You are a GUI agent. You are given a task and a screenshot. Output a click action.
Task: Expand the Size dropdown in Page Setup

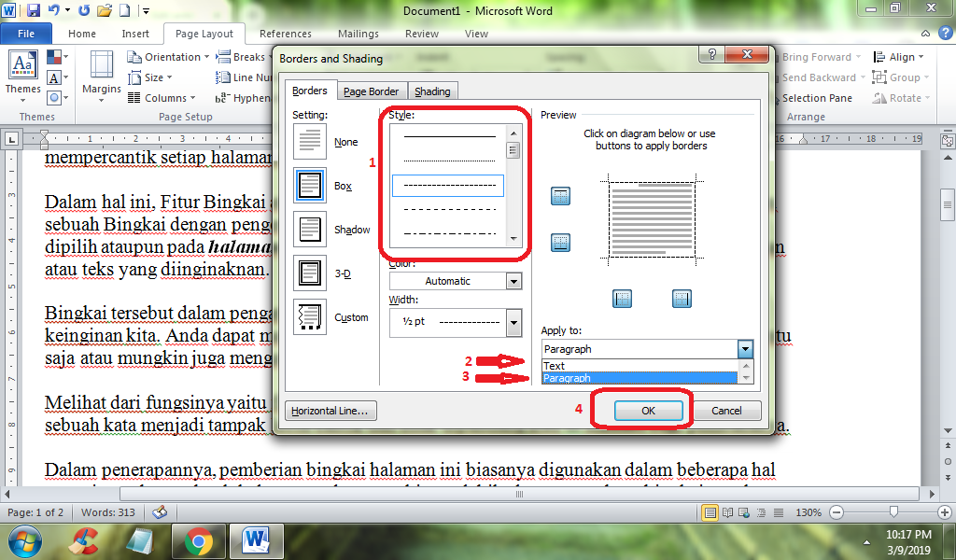[150, 77]
